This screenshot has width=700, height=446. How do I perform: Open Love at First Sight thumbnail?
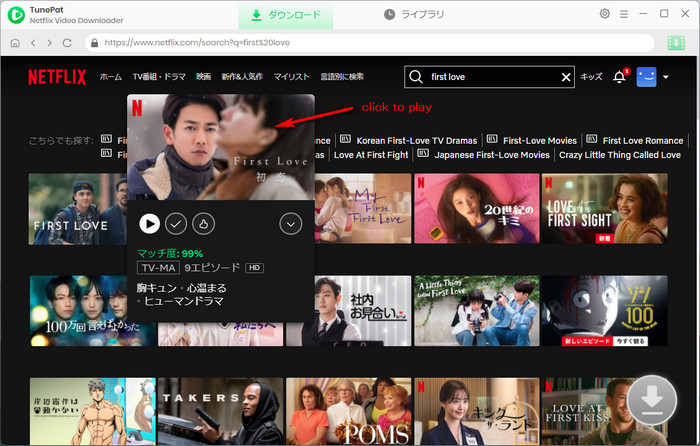(x=605, y=208)
